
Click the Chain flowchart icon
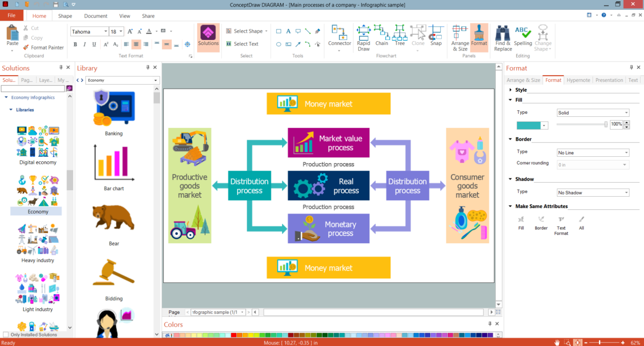(381, 35)
